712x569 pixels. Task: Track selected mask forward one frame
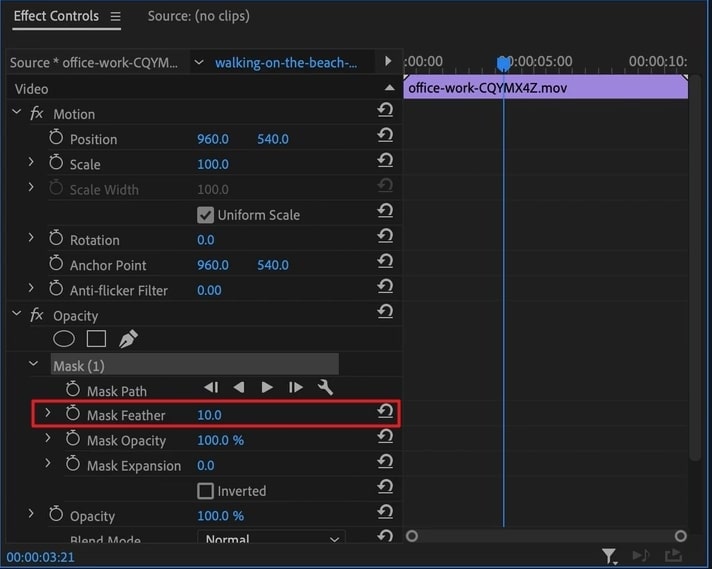tap(296, 387)
